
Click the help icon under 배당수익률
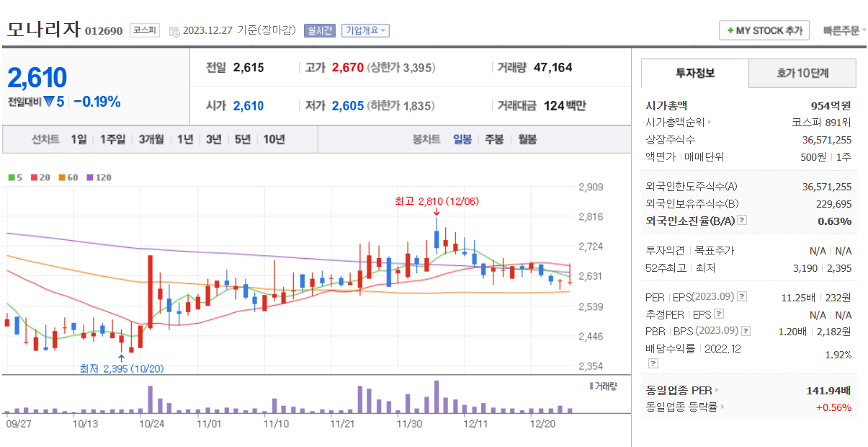tap(653, 363)
